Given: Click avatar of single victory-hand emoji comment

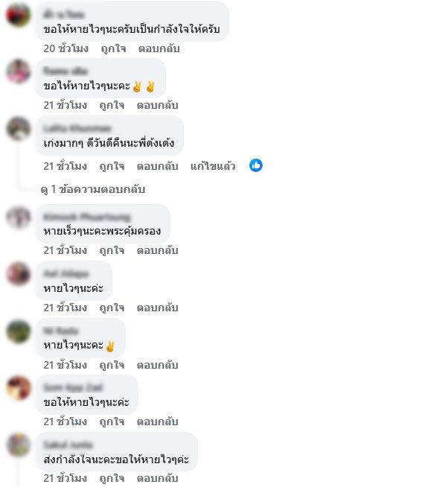Looking at the screenshot, I should [19, 331].
